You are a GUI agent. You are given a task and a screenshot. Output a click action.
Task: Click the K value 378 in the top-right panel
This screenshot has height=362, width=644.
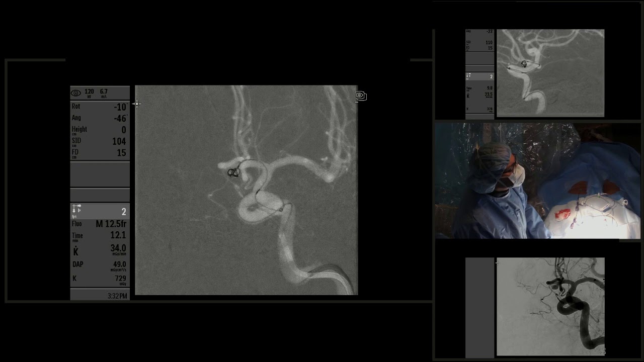[x=490, y=109]
